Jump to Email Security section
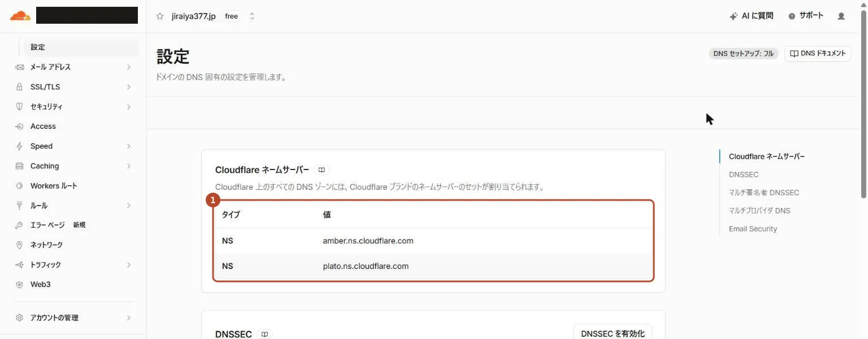This screenshot has width=868, height=339. pyautogui.click(x=753, y=229)
